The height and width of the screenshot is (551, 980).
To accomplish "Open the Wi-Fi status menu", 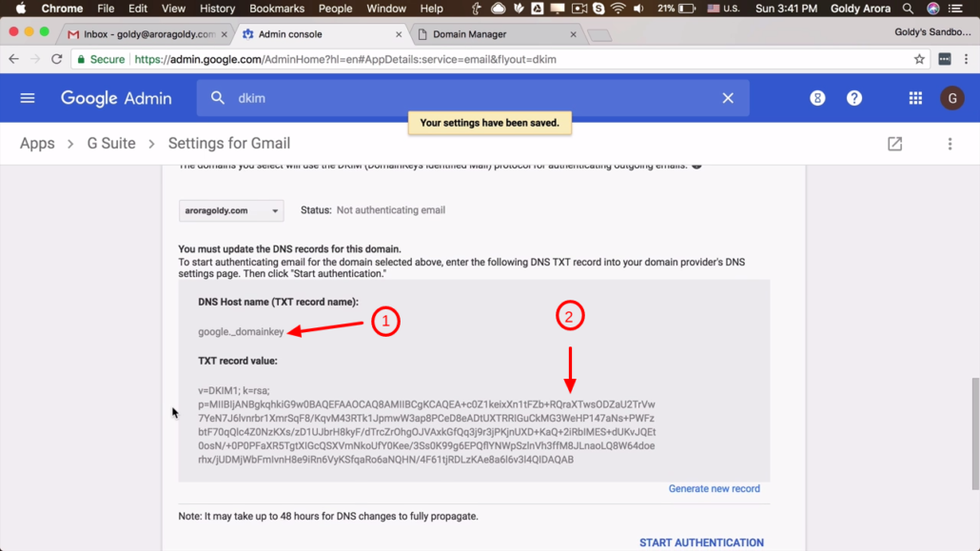I will (x=617, y=9).
